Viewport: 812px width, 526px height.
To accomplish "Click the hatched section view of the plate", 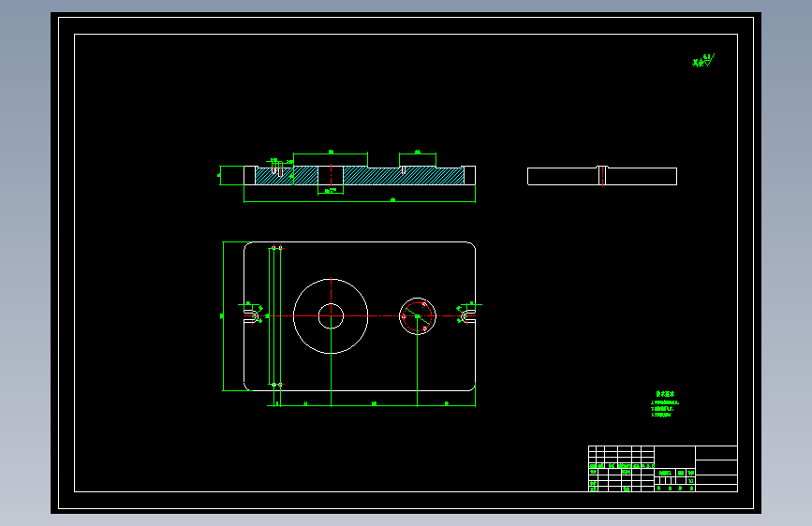I will pos(360,176).
